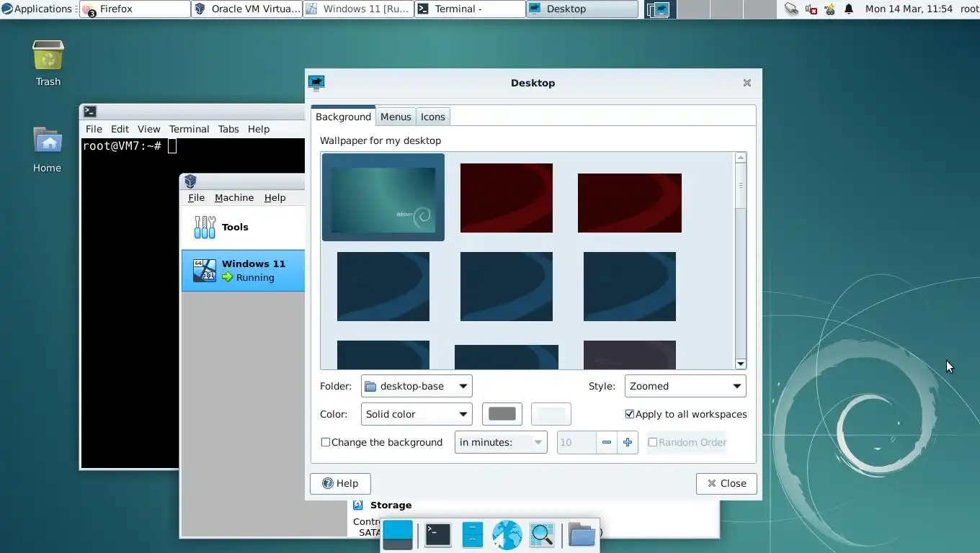
Task: Open the terminal View menu
Action: click(148, 129)
